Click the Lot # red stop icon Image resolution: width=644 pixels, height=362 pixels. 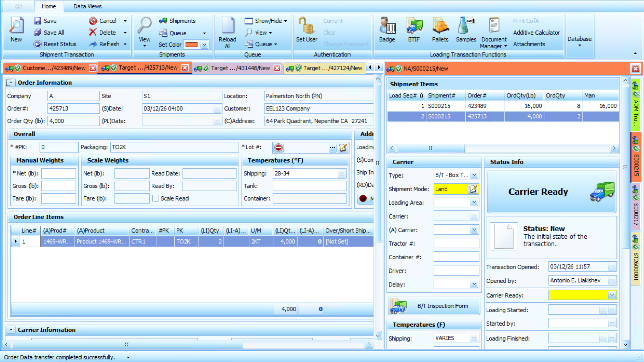(x=278, y=147)
